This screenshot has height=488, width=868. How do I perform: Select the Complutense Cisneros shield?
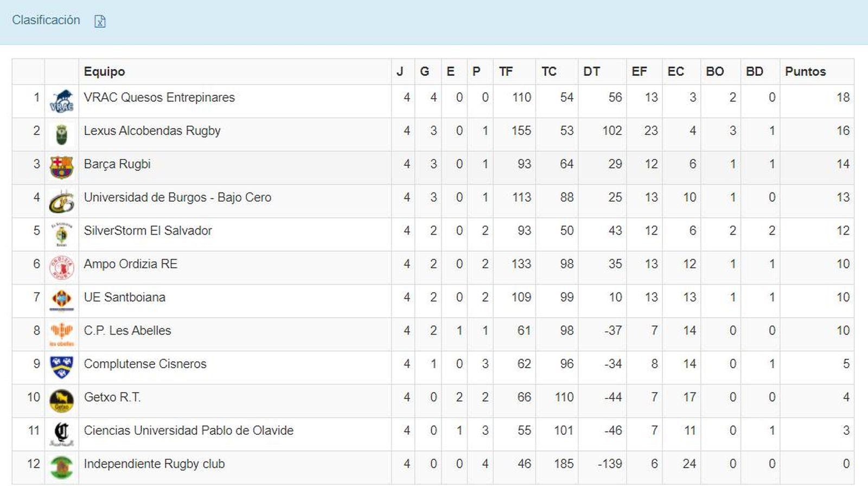[62, 367]
